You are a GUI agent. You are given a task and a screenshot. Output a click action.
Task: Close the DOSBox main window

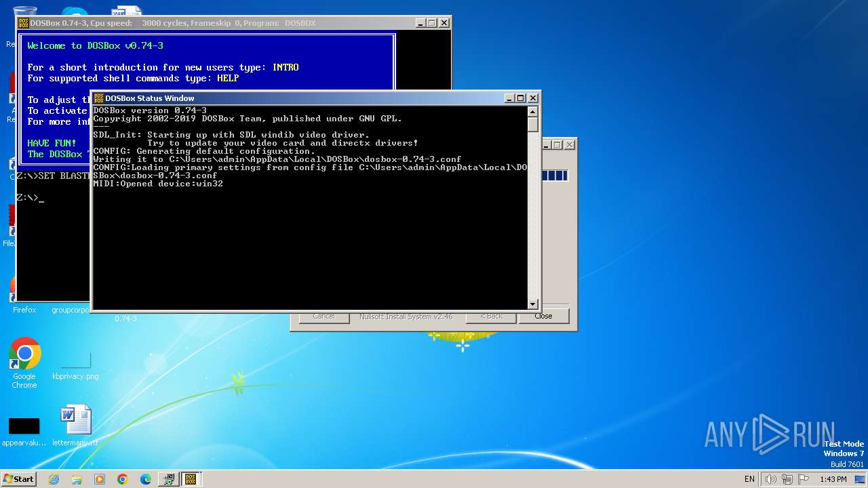pyautogui.click(x=444, y=23)
